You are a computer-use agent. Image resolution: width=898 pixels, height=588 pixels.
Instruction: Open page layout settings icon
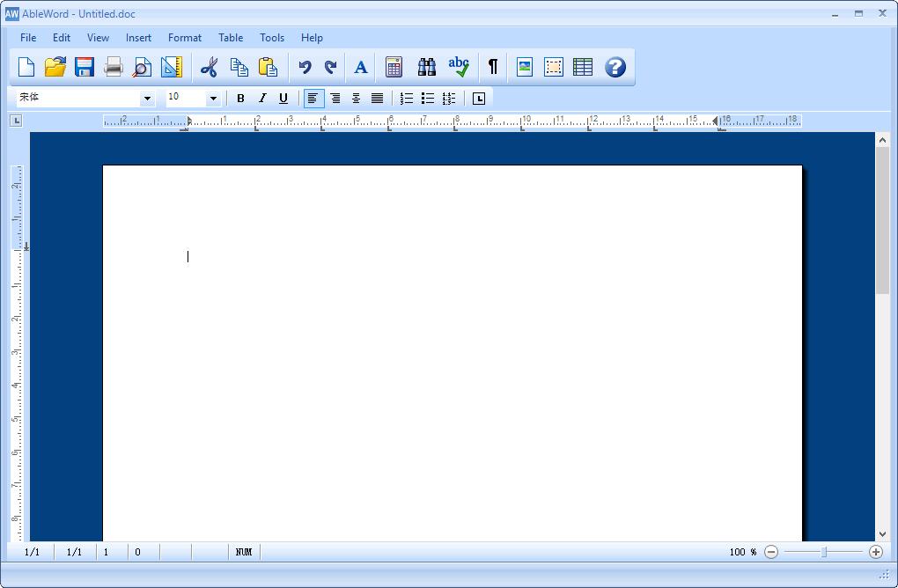click(x=172, y=67)
